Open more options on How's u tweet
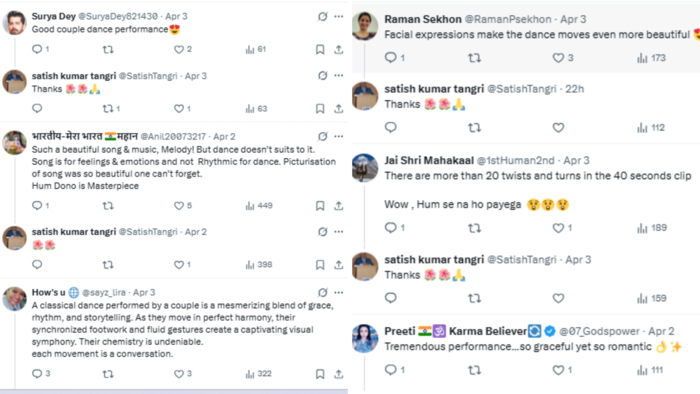This screenshot has width=700, height=394. point(339,293)
